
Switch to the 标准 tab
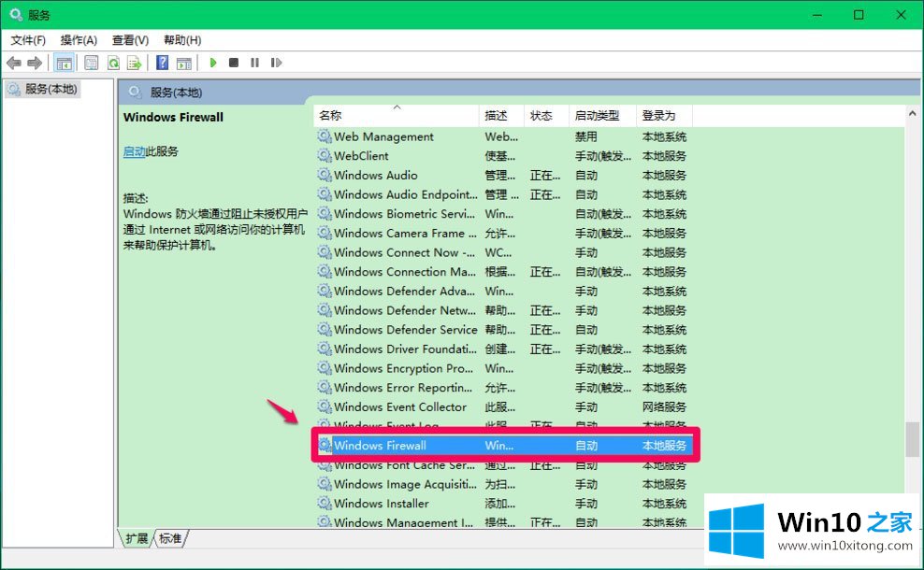pyautogui.click(x=170, y=538)
